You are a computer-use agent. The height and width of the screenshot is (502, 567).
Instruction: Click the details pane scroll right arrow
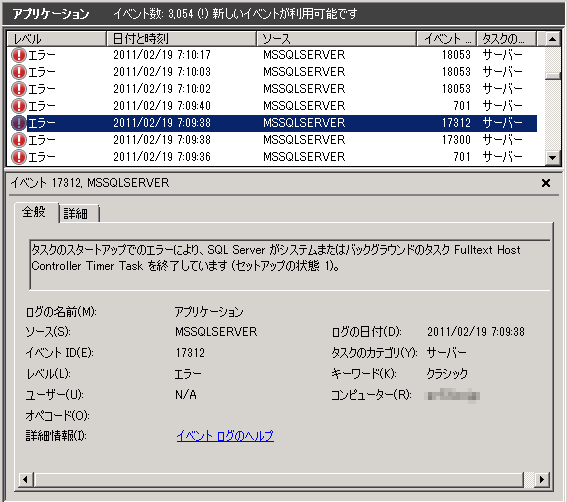point(541,480)
